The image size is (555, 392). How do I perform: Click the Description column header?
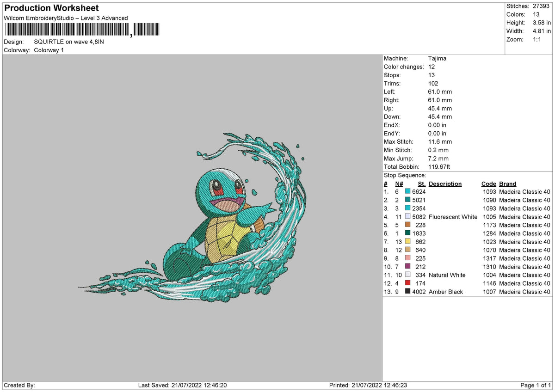pyautogui.click(x=445, y=184)
